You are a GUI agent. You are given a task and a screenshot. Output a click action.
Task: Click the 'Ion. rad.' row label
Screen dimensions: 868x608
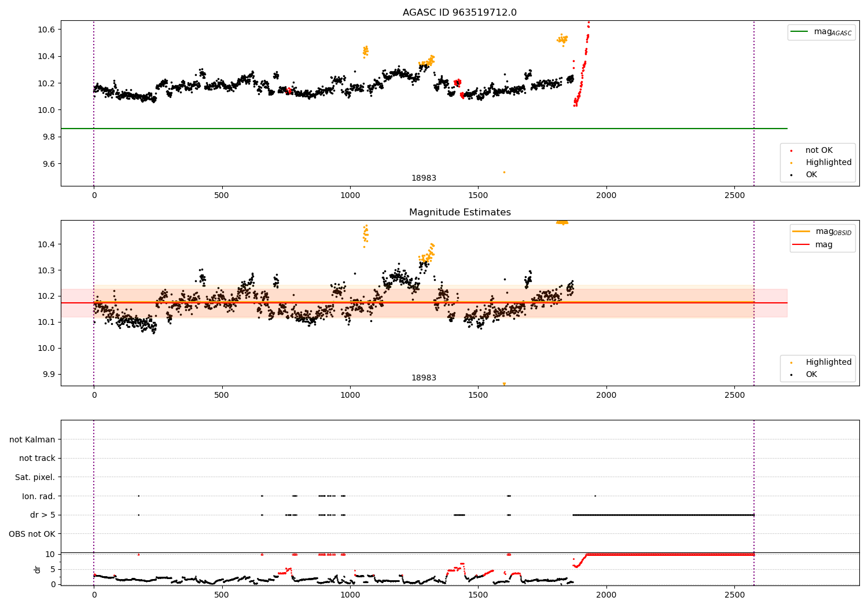[x=39, y=496]
